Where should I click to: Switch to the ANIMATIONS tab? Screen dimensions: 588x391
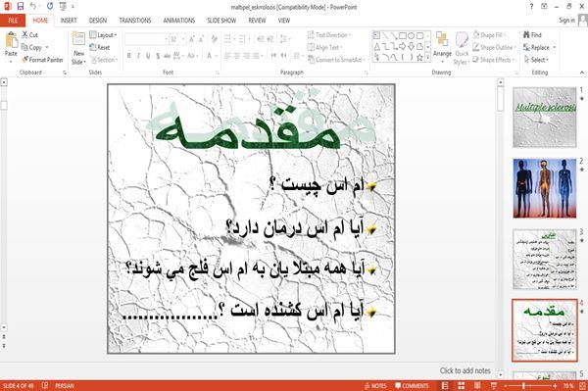point(179,21)
